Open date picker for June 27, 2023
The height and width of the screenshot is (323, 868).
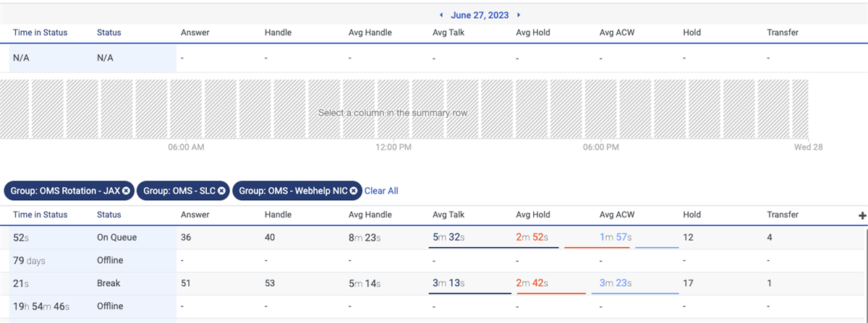(x=480, y=15)
